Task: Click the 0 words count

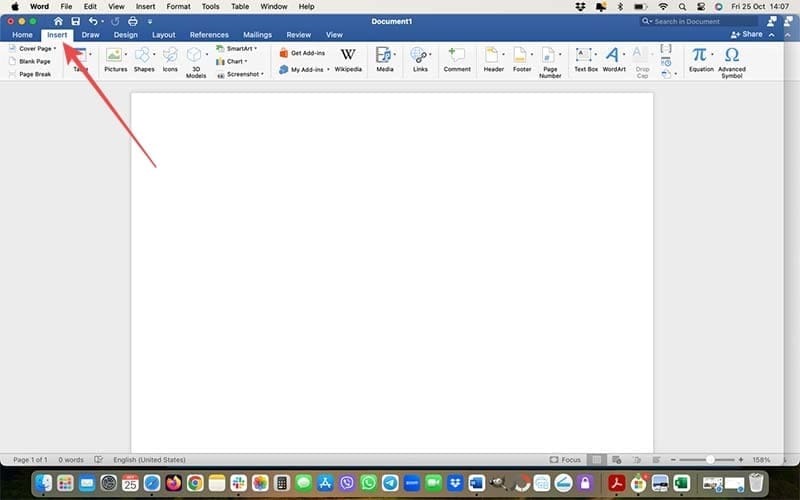Action: [70, 460]
